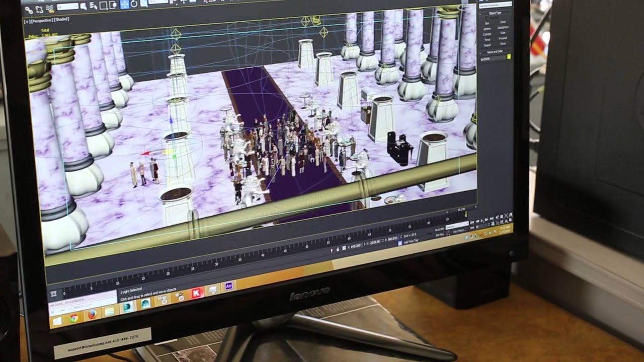
Task: Click the Maximize Viewport Toggle icon
Action: pos(510,220)
